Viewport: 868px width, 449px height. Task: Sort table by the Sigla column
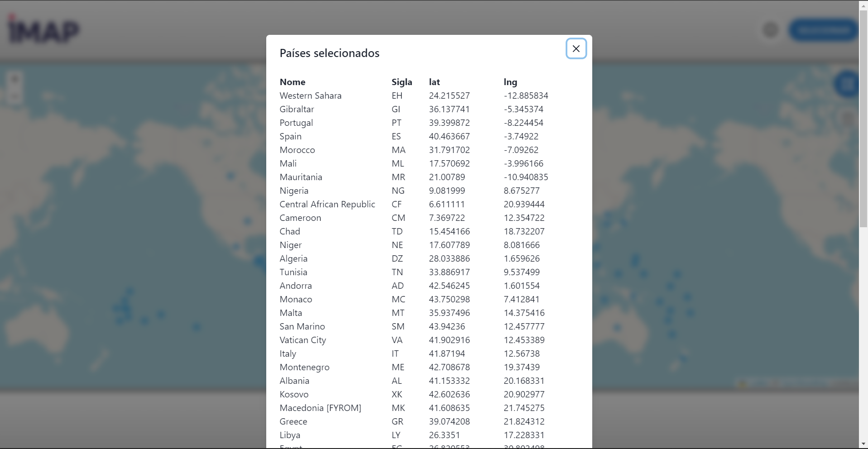[x=402, y=82]
